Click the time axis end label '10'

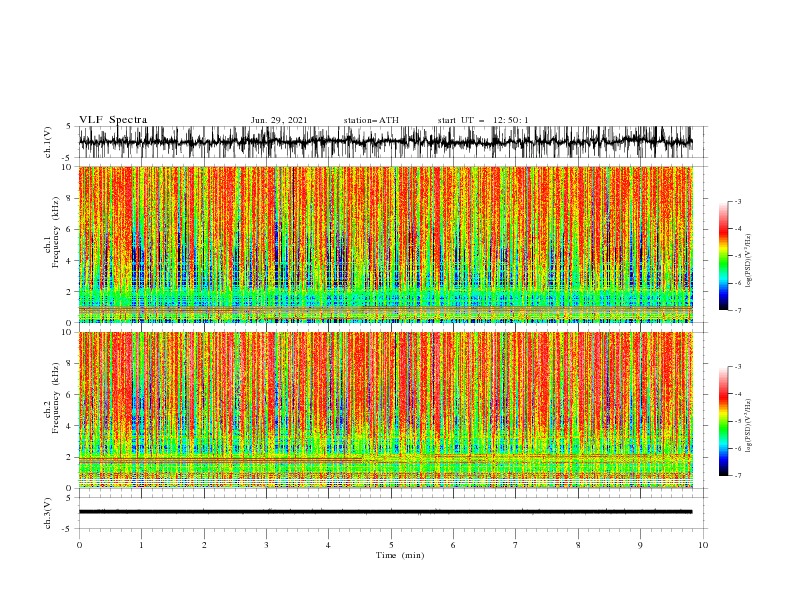tap(703, 545)
